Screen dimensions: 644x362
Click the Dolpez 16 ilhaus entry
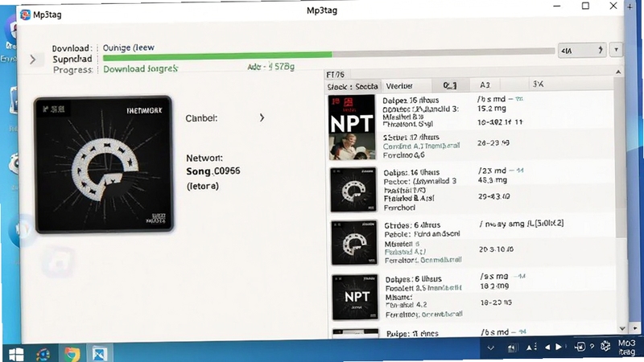tap(411, 100)
